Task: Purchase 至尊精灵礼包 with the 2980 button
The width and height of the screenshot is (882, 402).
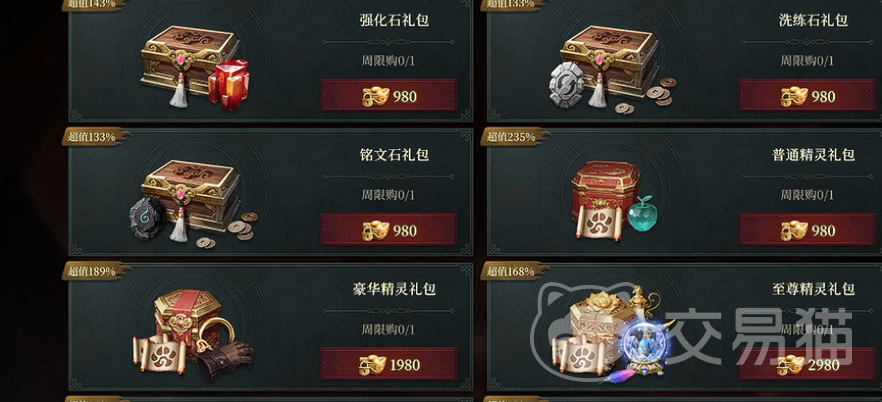Action: point(807,364)
